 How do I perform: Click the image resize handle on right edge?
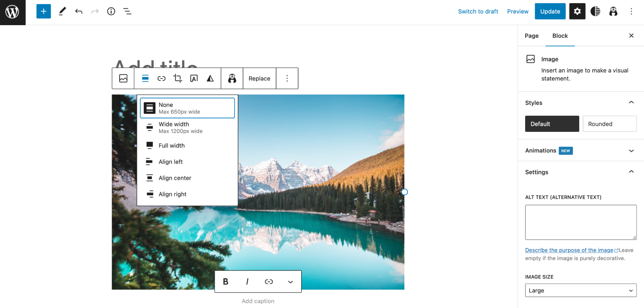coord(404,192)
